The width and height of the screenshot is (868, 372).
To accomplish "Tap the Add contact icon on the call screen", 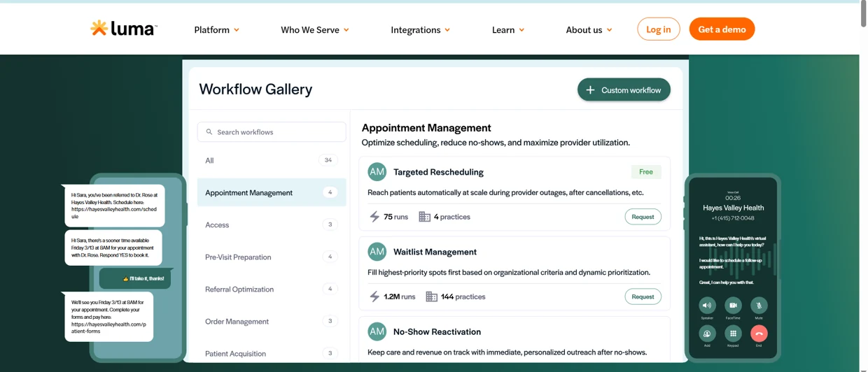I will click(707, 334).
